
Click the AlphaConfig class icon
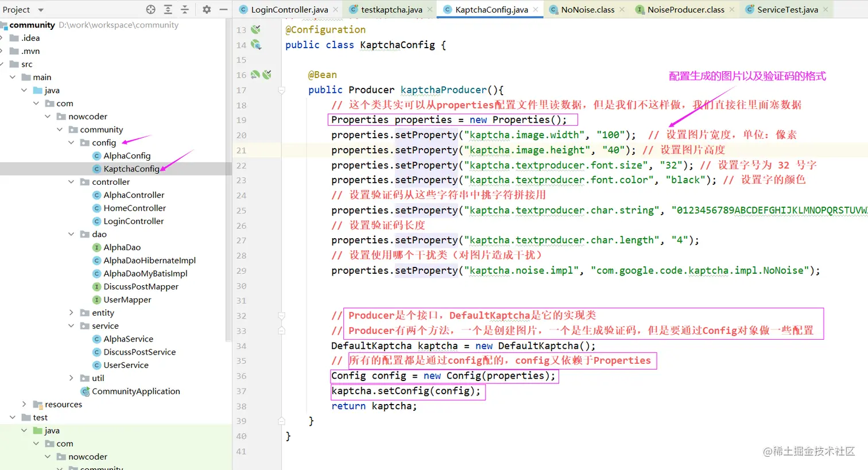coord(97,156)
